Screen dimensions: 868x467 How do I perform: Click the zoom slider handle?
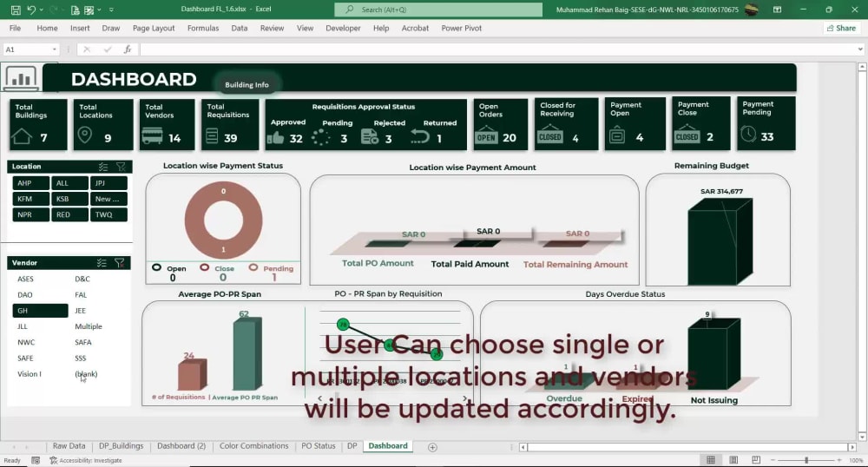pos(806,460)
